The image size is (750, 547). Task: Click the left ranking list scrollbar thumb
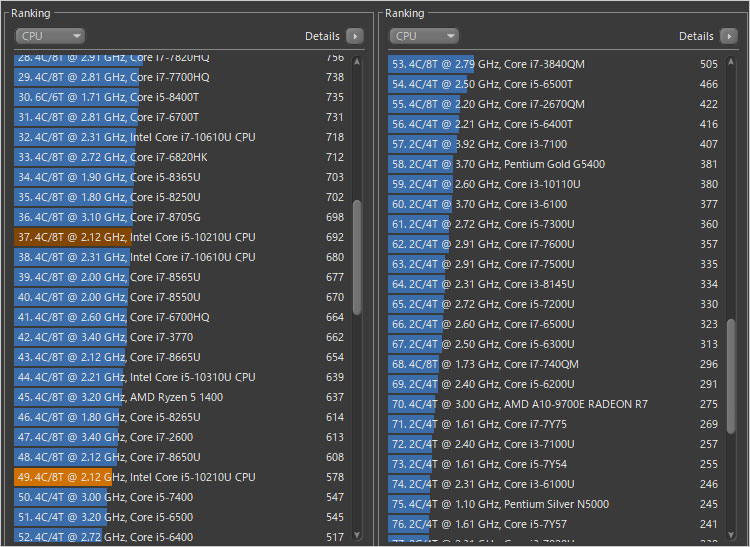(358, 255)
